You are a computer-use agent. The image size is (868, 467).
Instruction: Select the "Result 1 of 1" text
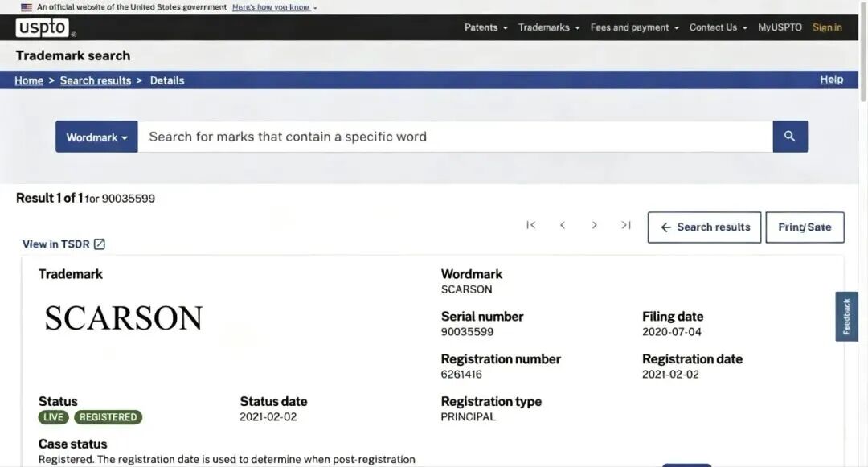[x=49, y=198]
